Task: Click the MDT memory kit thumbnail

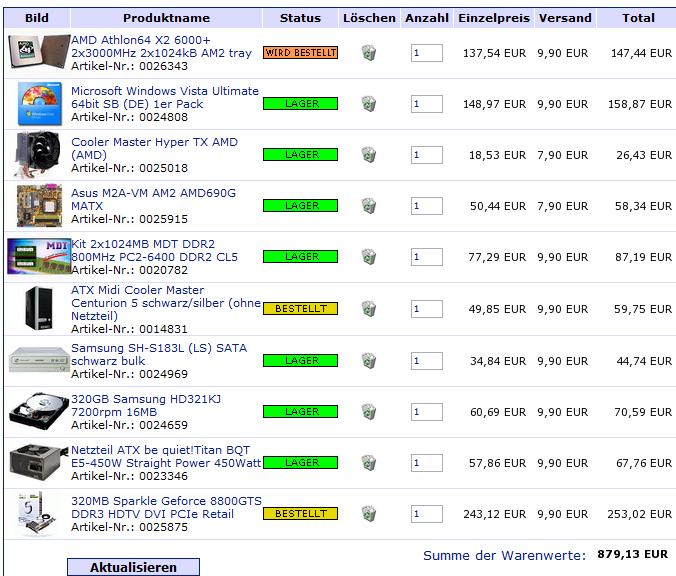Action: 39,257
